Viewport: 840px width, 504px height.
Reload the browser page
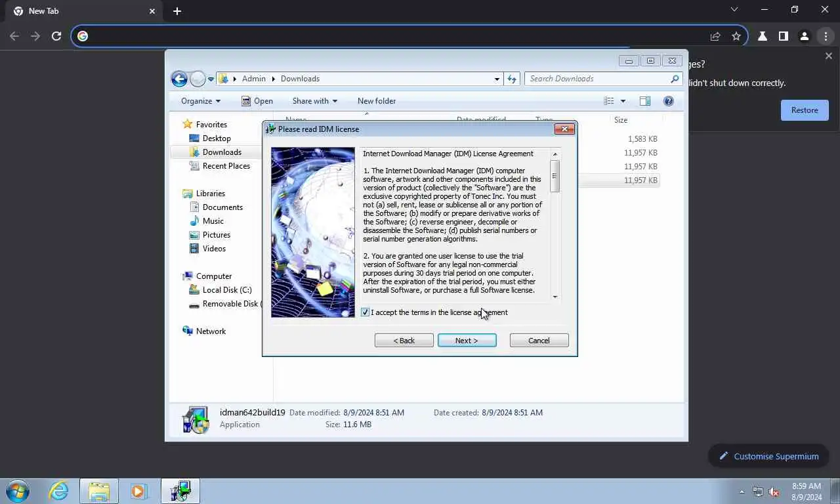tap(56, 36)
